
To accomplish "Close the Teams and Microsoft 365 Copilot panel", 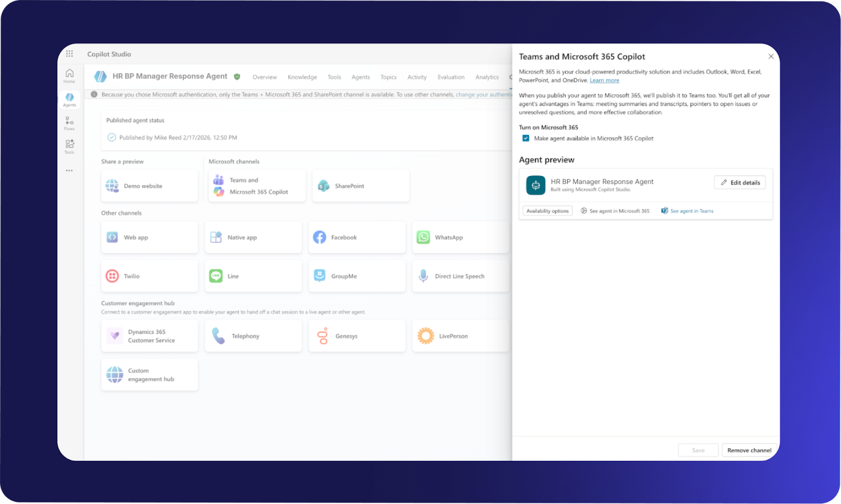I will (771, 57).
